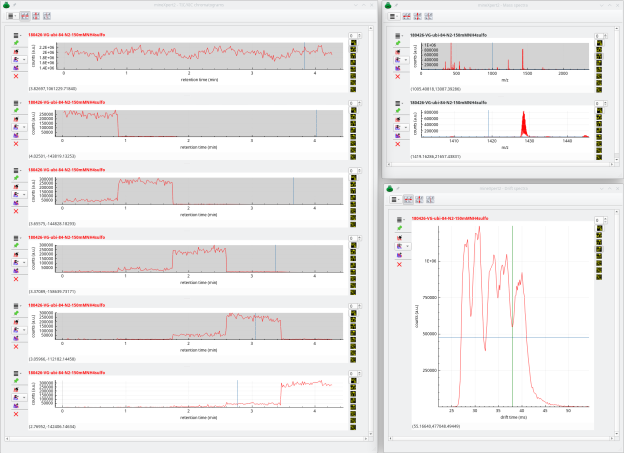Click the red X beside first chromatogram plot

pos(16,76)
